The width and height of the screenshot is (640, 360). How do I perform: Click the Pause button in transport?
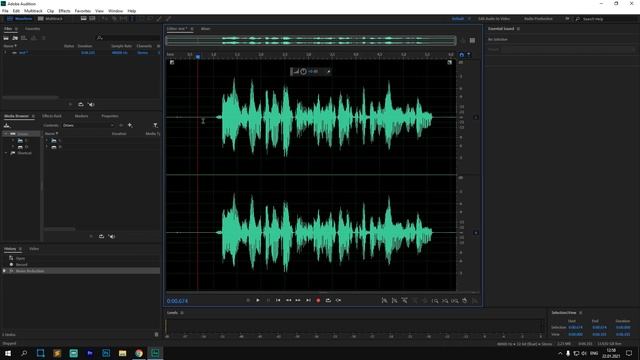pos(268,300)
